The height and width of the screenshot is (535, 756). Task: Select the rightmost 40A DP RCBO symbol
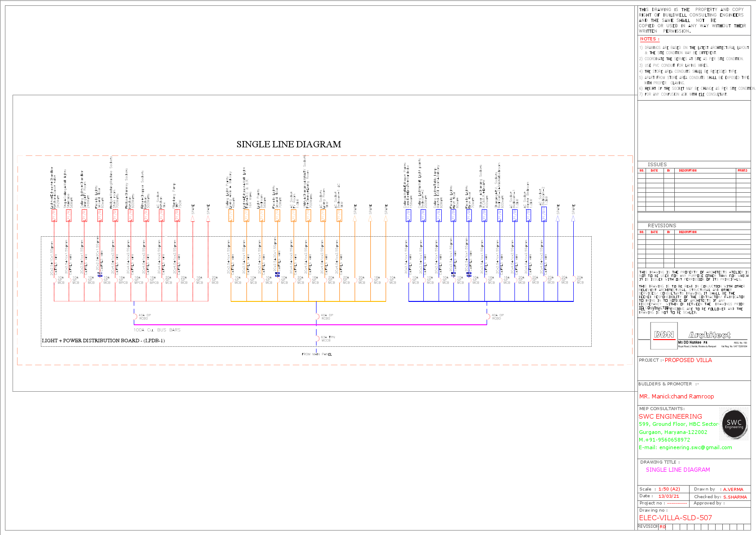pyautogui.click(x=489, y=317)
